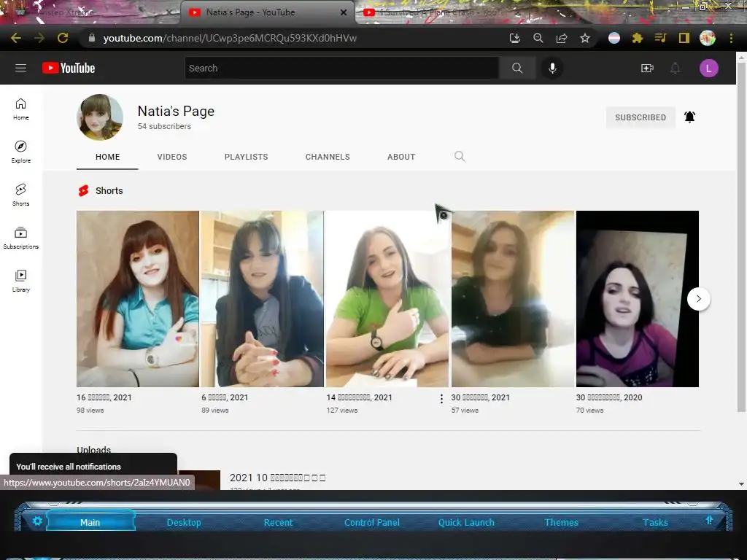Click the YouTube search field

342,68
